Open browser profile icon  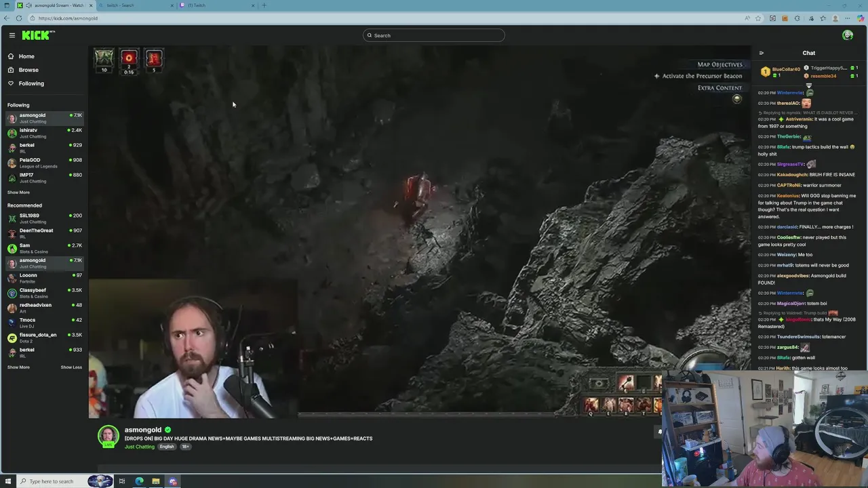tap(835, 18)
